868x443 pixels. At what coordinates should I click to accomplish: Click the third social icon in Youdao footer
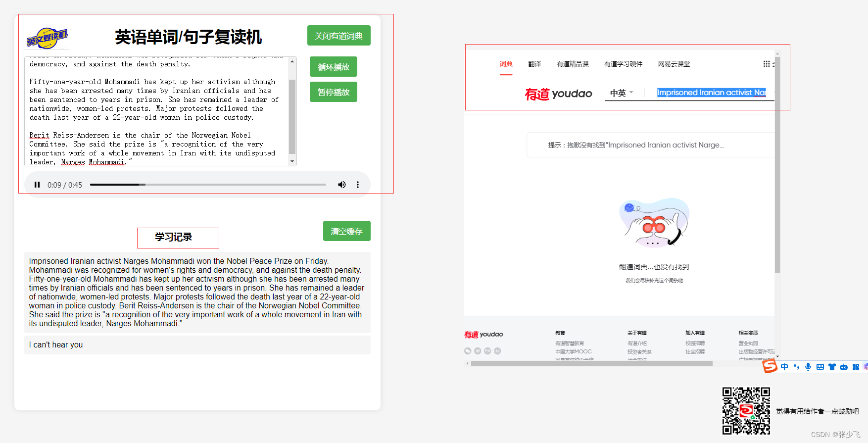pyautogui.click(x=487, y=351)
